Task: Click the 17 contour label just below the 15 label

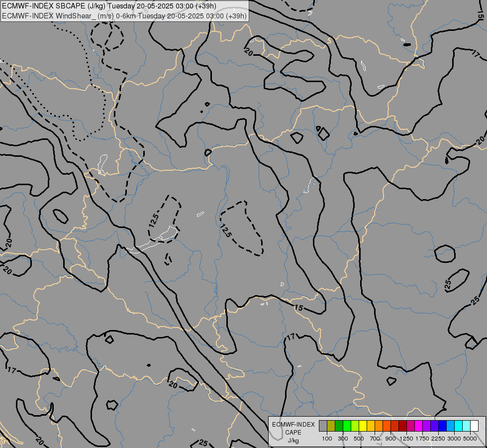Action: click(291, 336)
